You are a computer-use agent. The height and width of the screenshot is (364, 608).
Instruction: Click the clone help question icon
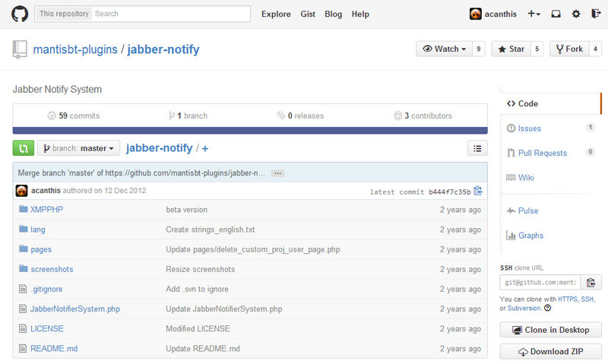[547, 309]
